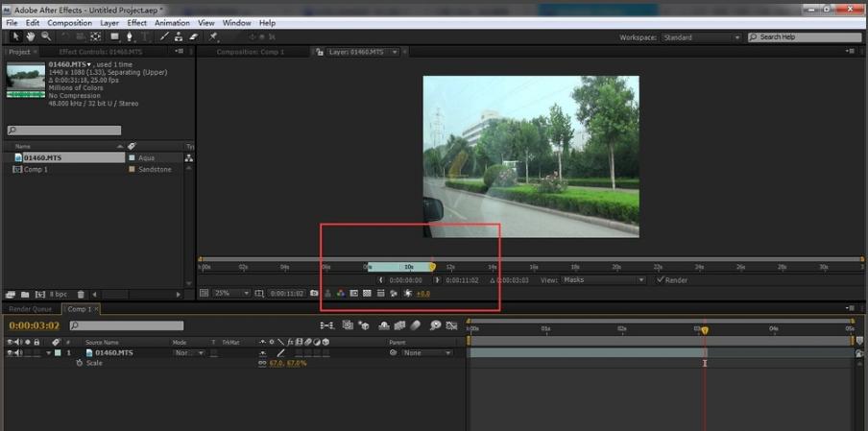This screenshot has width=868, height=431.
Task: Toggle video eye for 01460.MTS layer
Action: coord(10,352)
